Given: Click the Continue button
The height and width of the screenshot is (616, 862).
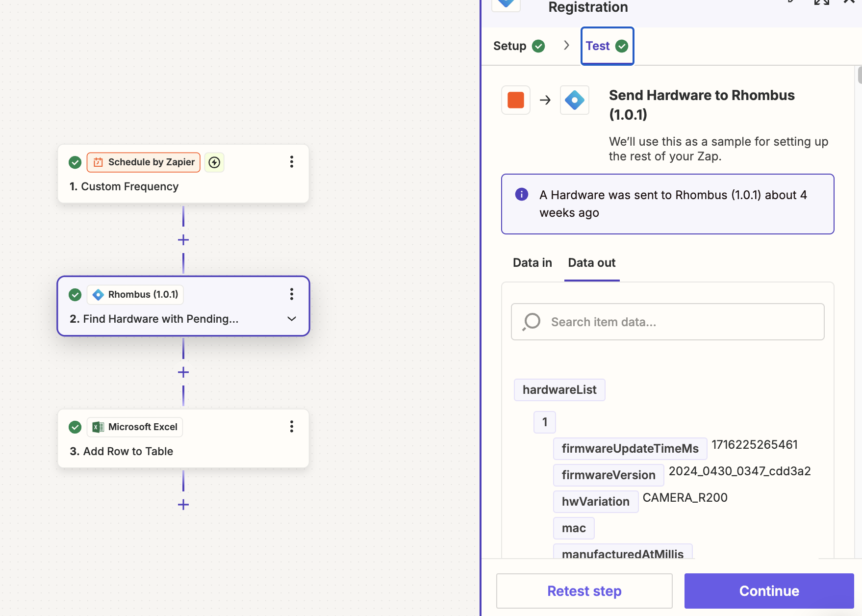Looking at the screenshot, I should (769, 591).
